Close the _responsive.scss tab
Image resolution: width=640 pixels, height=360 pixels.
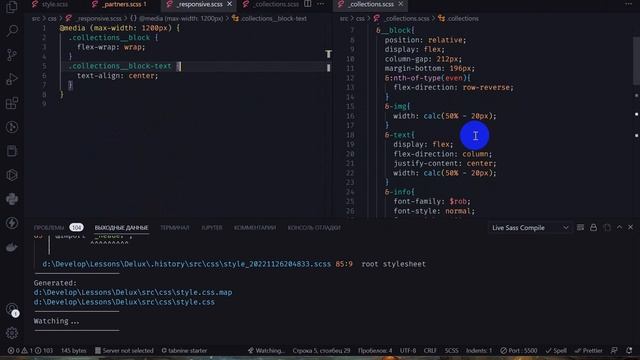229,4
